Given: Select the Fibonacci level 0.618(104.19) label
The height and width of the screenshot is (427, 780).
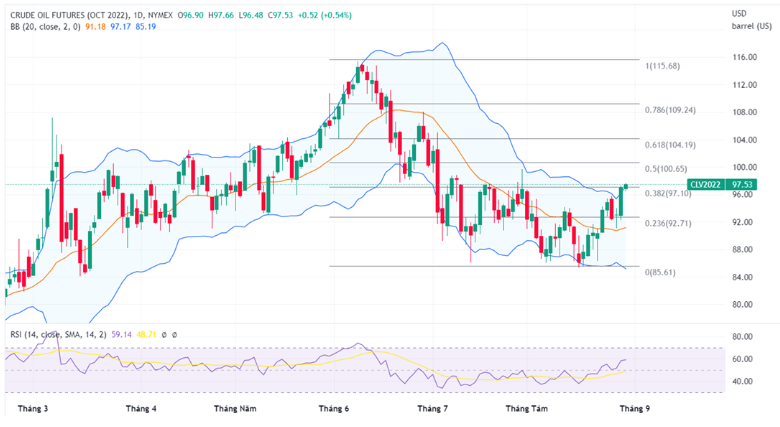Looking at the screenshot, I should pos(670,145).
